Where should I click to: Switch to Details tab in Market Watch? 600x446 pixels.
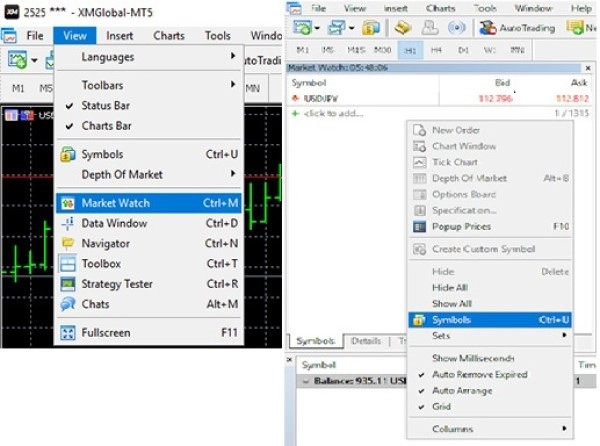[366, 341]
